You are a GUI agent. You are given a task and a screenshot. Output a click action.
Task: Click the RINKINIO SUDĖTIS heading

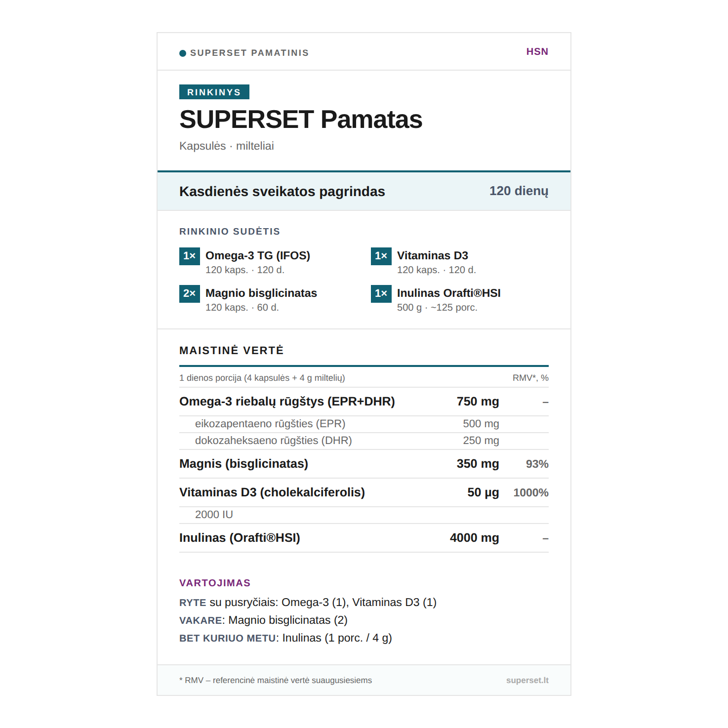tap(230, 232)
